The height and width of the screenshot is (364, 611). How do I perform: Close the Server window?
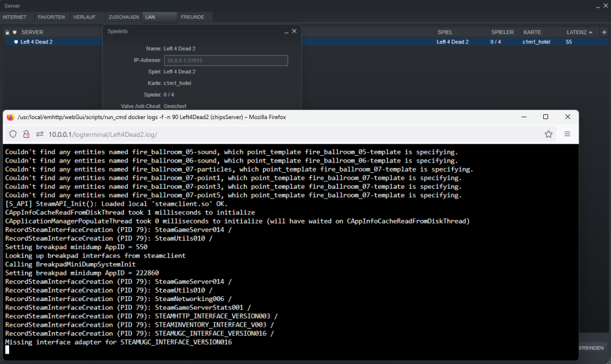(x=606, y=5)
